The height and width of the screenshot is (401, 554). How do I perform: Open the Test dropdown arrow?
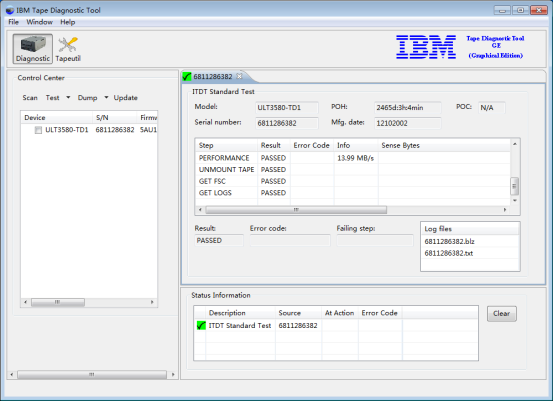click(x=68, y=97)
